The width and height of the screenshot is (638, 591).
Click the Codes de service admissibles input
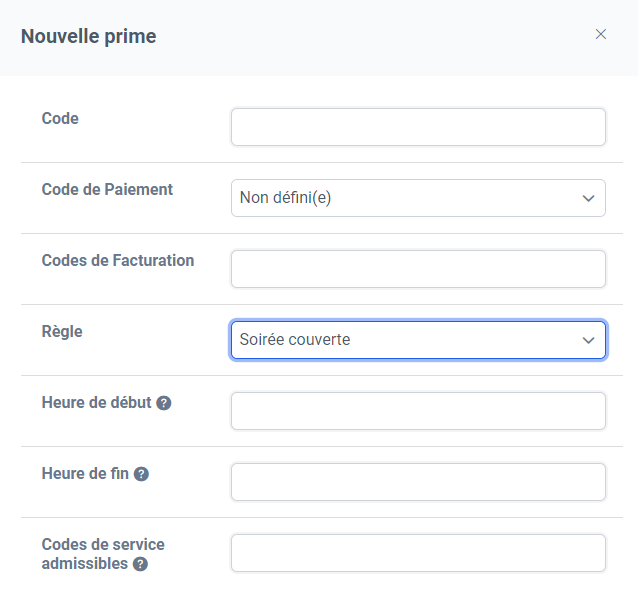pos(418,553)
